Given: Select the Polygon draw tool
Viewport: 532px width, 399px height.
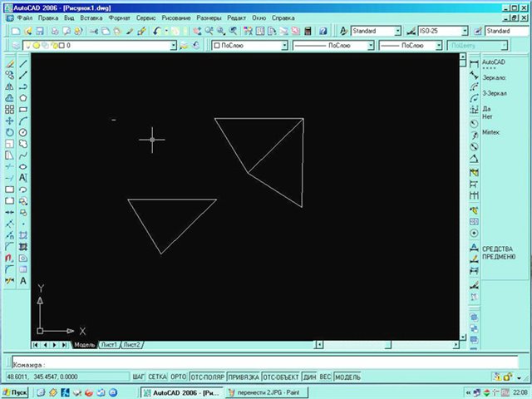Looking at the screenshot, I should [23, 97].
